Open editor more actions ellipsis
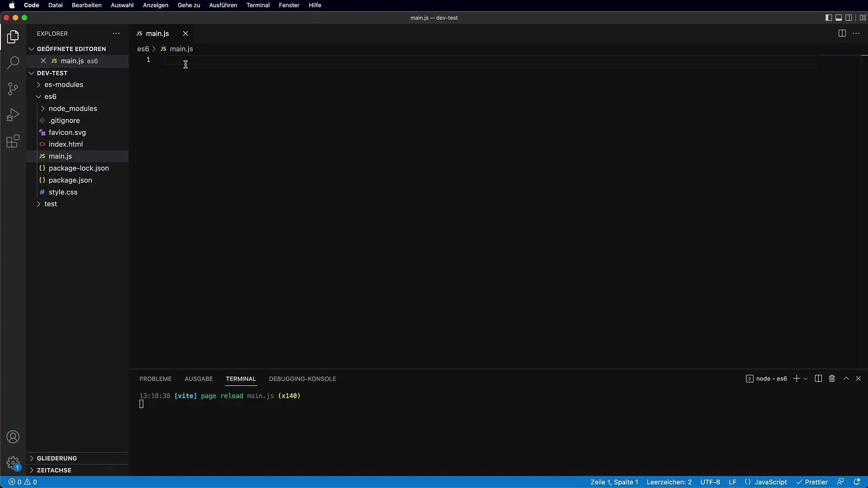Image resolution: width=868 pixels, height=488 pixels. point(856,33)
